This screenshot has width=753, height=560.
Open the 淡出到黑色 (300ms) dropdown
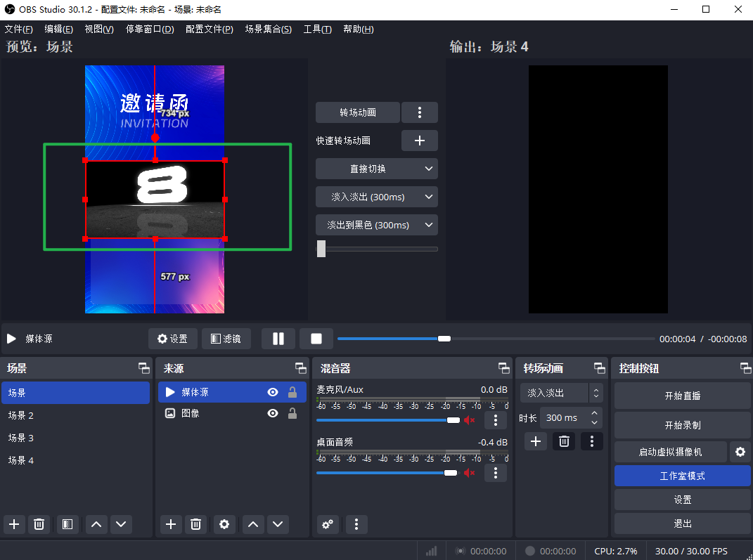pyautogui.click(x=428, y=225)
